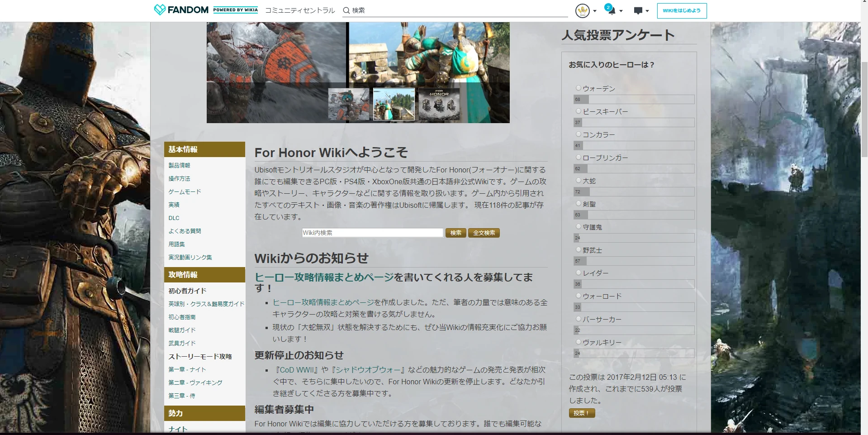The height and width of the screenshot is (435, 868).
Task: Go to 第三章 - 侍 story link
Action: [x=181, y=396]
